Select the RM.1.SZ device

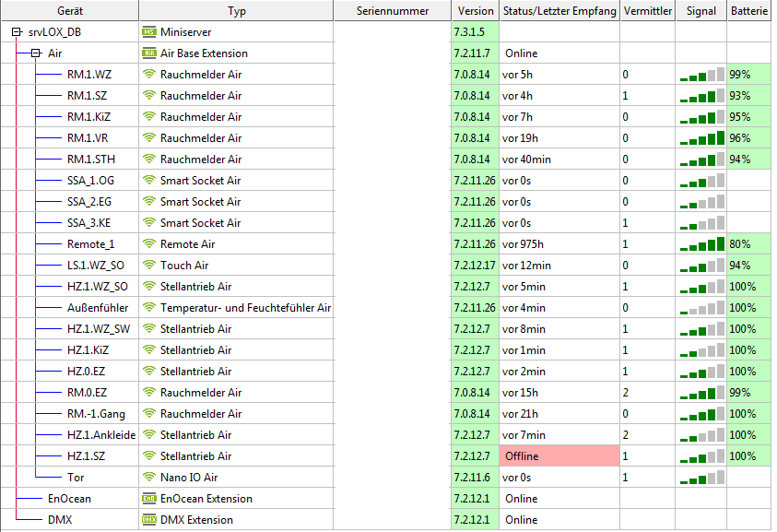[x=88, y=96]
